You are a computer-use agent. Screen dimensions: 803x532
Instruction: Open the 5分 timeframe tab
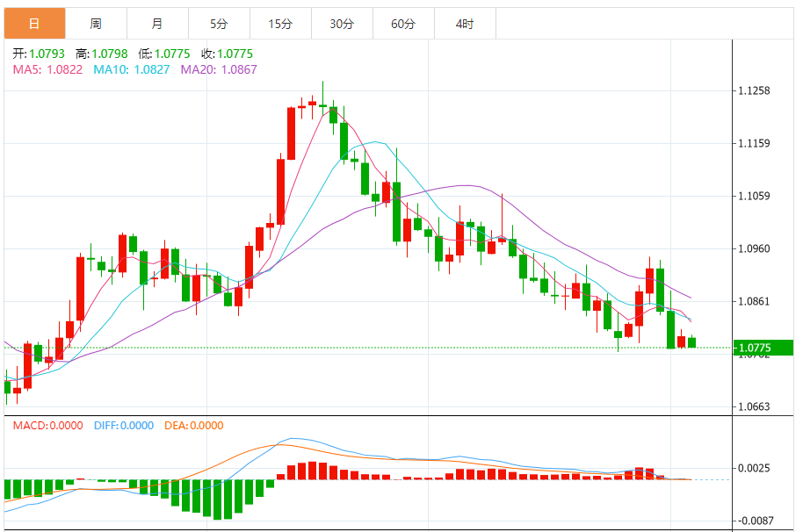[x=219, y=24]
